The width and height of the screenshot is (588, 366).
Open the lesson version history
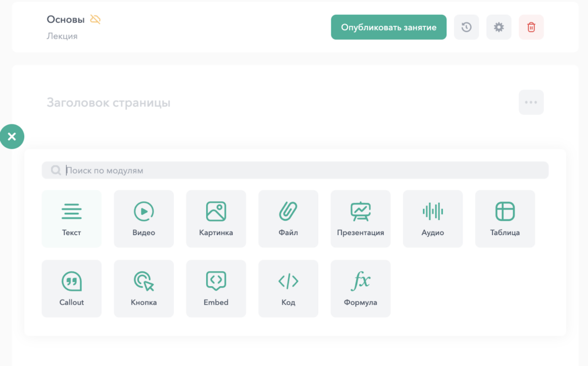click(x=466, y=27)
